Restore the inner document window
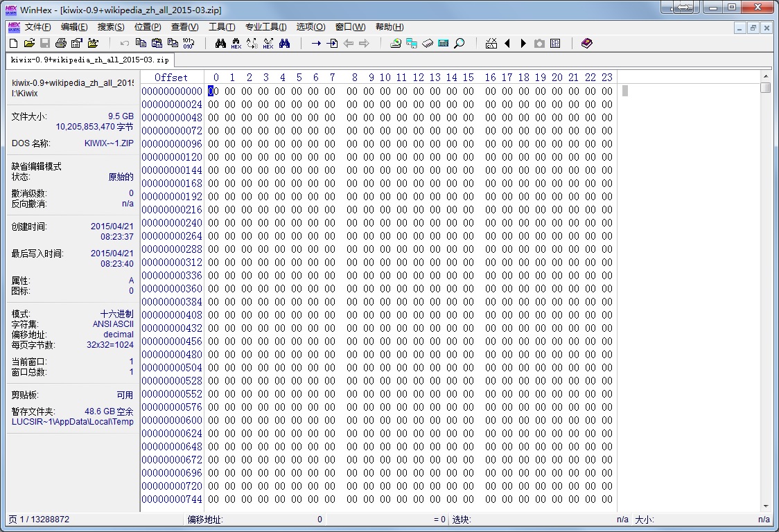Viewport: 779px width, 532px height. (x=753, y=28)
